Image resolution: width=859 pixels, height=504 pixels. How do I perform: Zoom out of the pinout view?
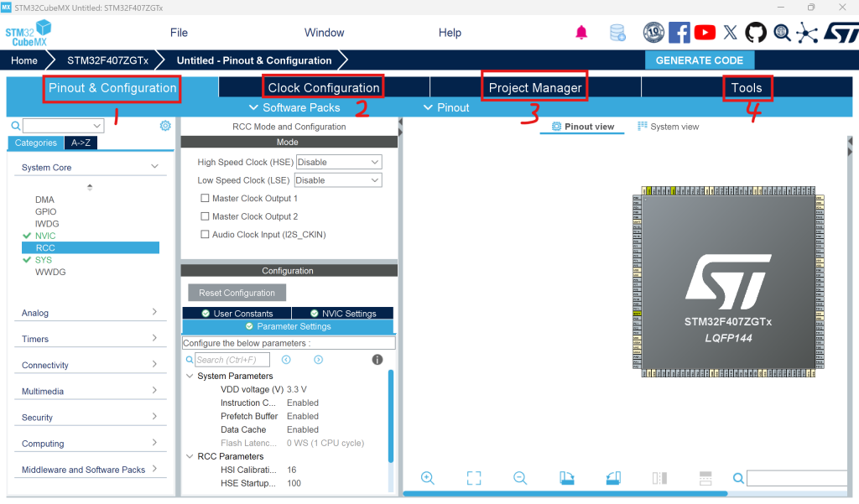point(520,478)
